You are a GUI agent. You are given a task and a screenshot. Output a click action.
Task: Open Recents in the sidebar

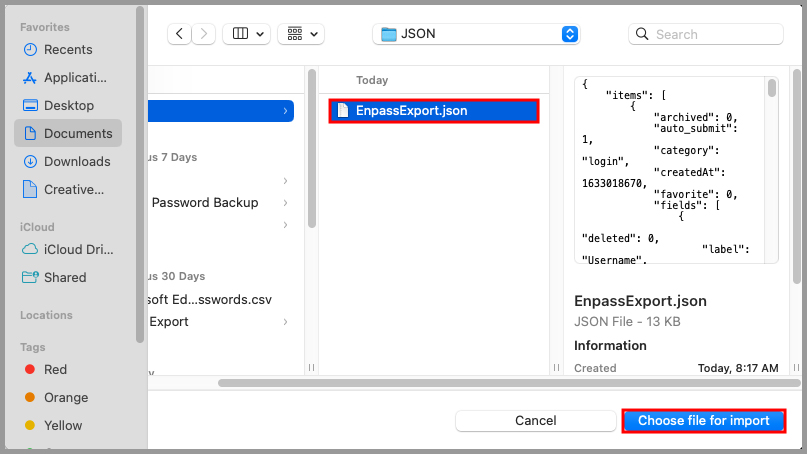68,49
